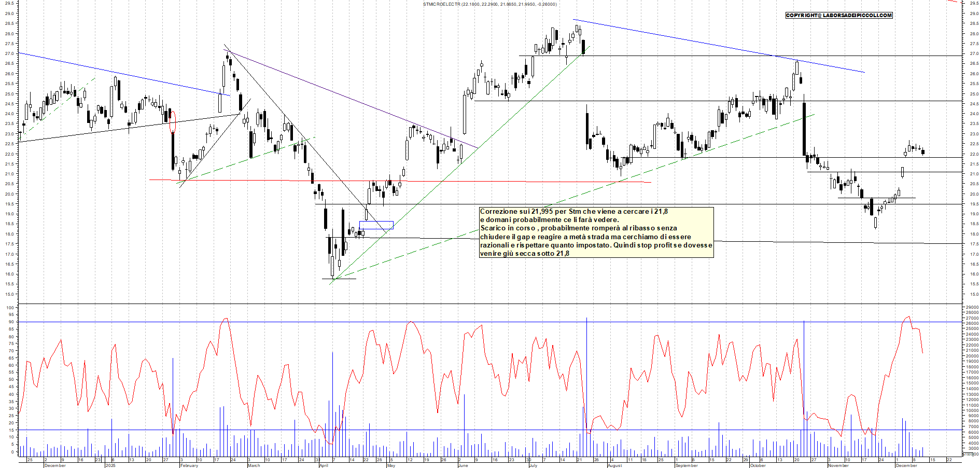Click the 100 value on the oscillator scale
This screenshot has width=980, height=468.
point(10,308)
